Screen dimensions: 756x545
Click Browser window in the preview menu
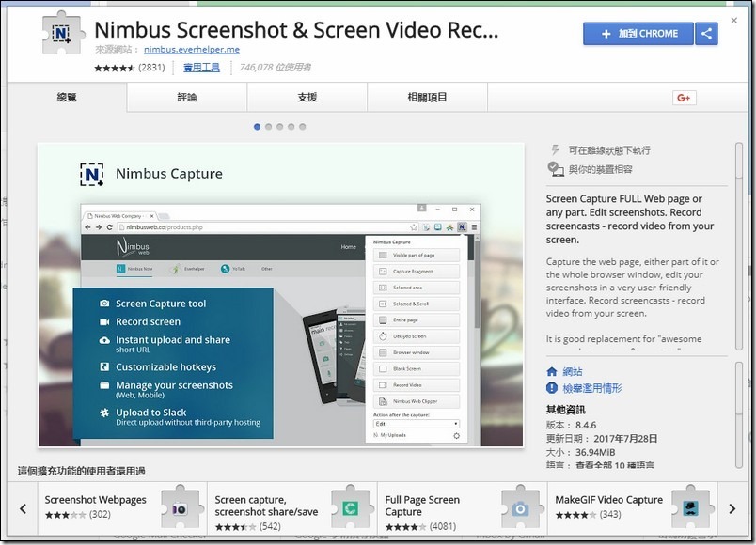[x=417, y=352]
